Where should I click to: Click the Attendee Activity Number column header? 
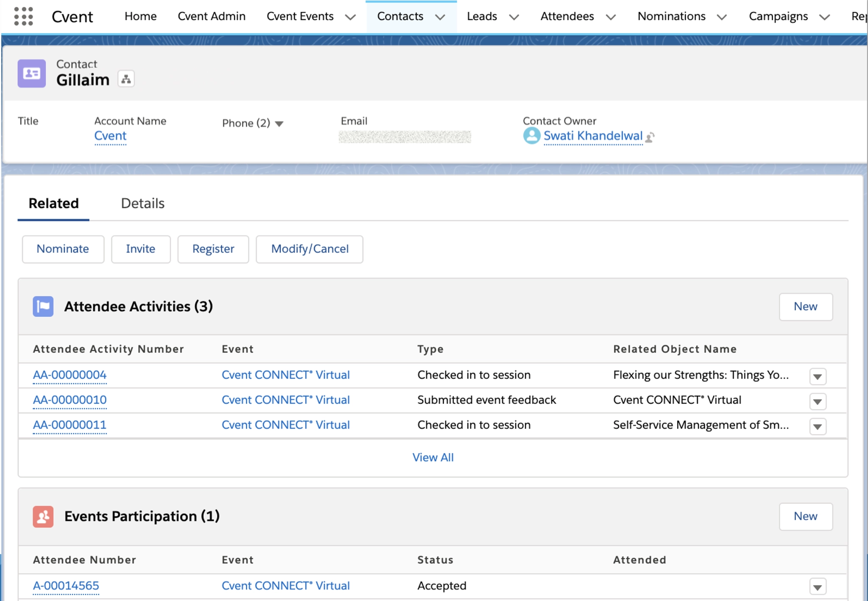pos(108,349)
